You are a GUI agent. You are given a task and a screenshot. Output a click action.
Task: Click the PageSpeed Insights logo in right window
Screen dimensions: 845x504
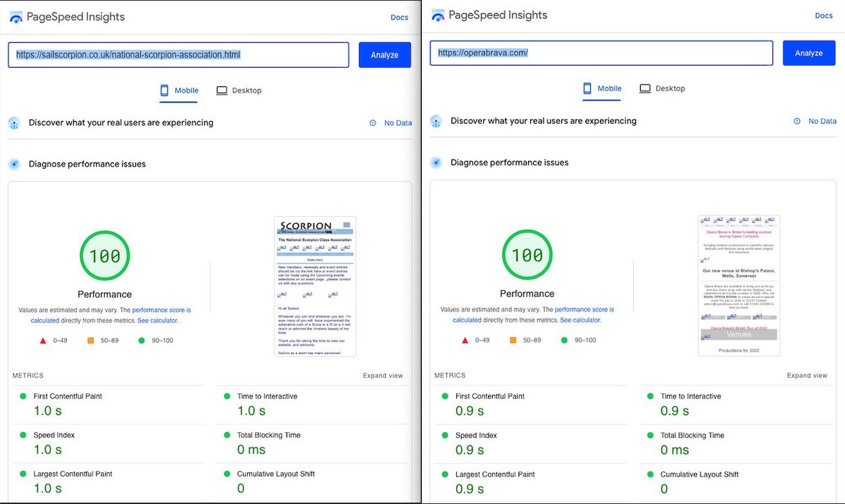(438, 15)
